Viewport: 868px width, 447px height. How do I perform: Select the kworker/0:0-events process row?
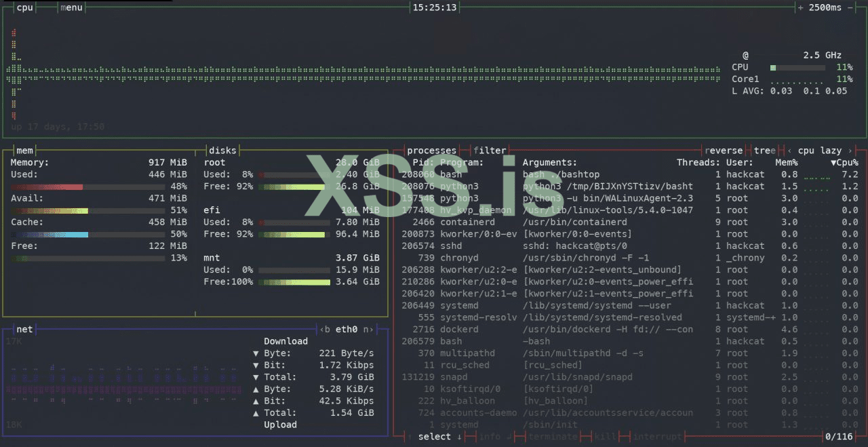(x=630, y=234)
